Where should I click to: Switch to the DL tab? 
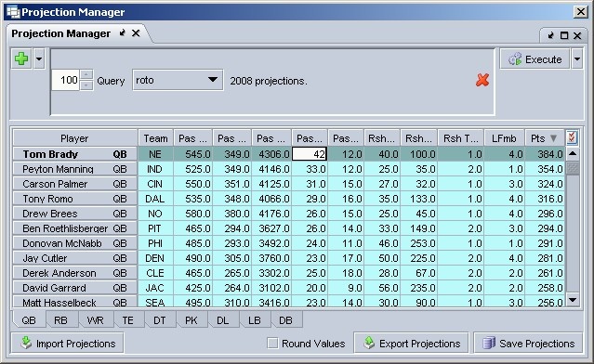(x=223, y=320)
